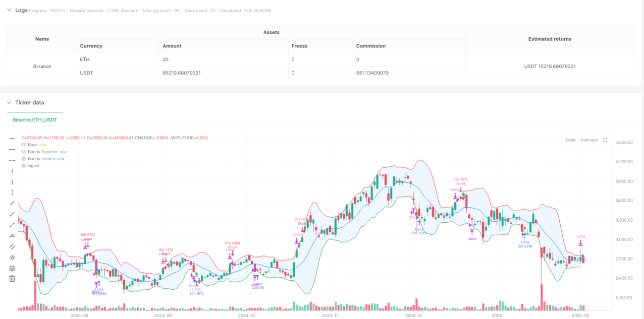Hide the signal indicator overlay
The width and height of the screenshot is (644, 319).
click(23, 165)
